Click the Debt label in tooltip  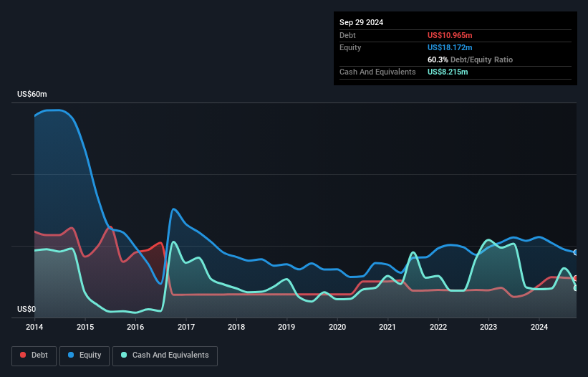(347, 35)
